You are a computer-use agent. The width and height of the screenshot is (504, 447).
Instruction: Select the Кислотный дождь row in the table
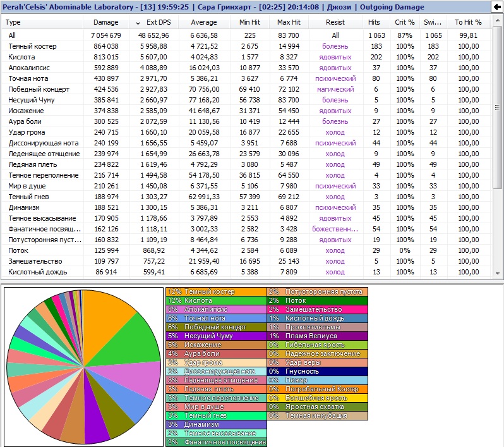[246, 272]
